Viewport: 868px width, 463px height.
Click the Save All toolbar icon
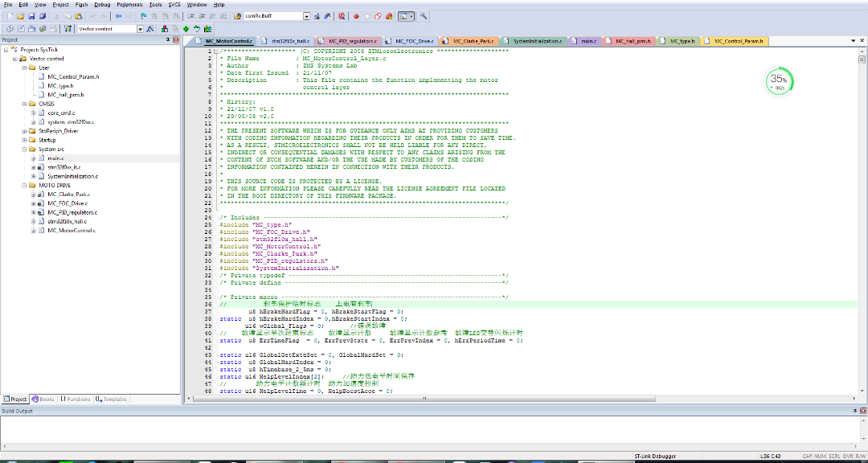42,16
